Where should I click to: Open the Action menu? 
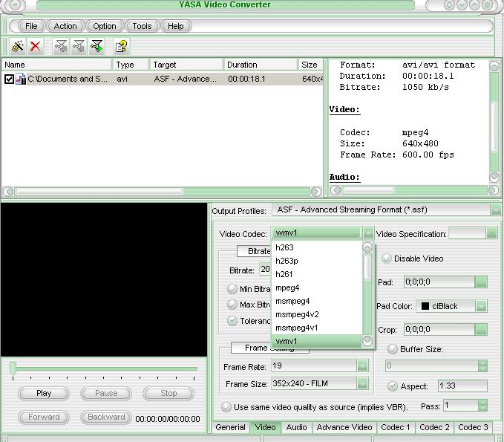click(65, 26)
